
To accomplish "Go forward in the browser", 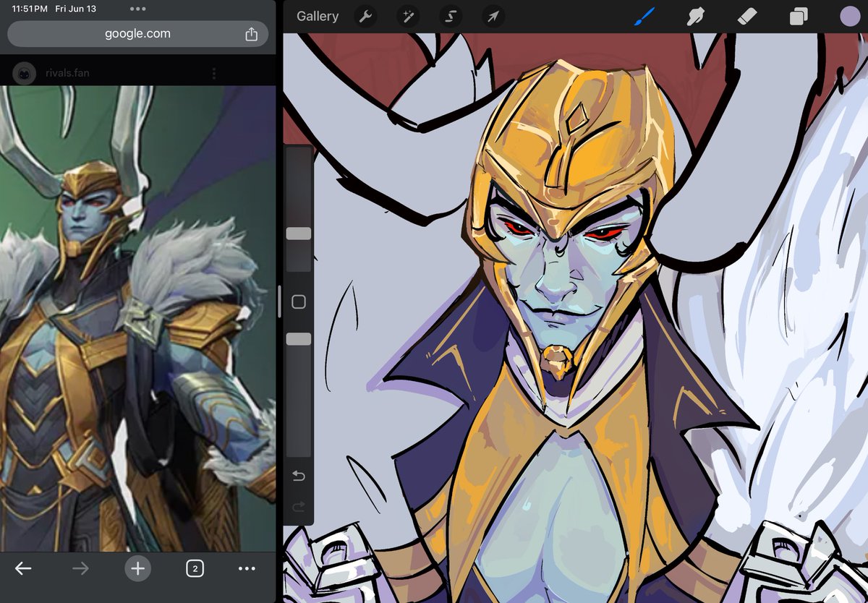I will pos(80,569).
